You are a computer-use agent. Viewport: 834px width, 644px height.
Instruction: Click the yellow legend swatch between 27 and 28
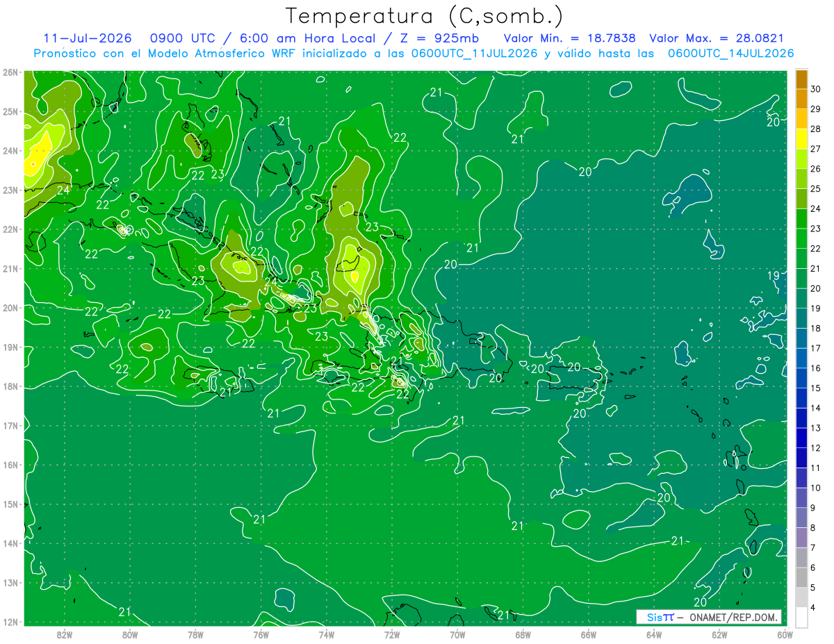(x=801, y=139)
